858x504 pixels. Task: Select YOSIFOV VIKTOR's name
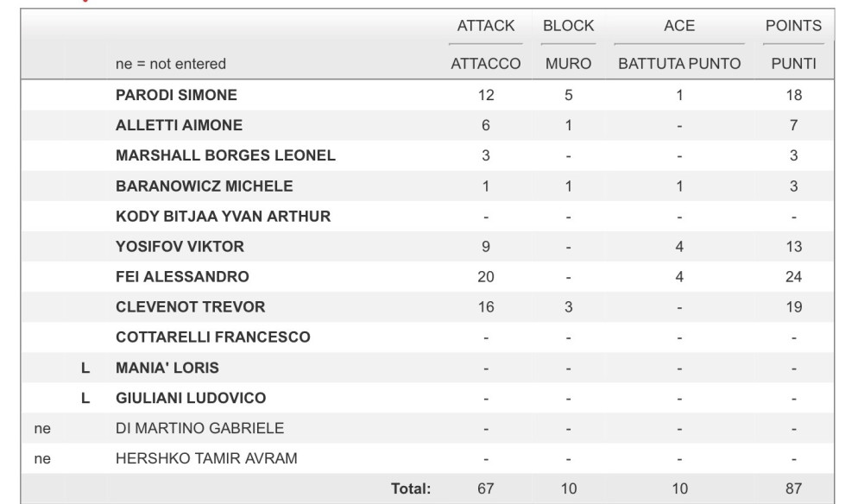180,247
